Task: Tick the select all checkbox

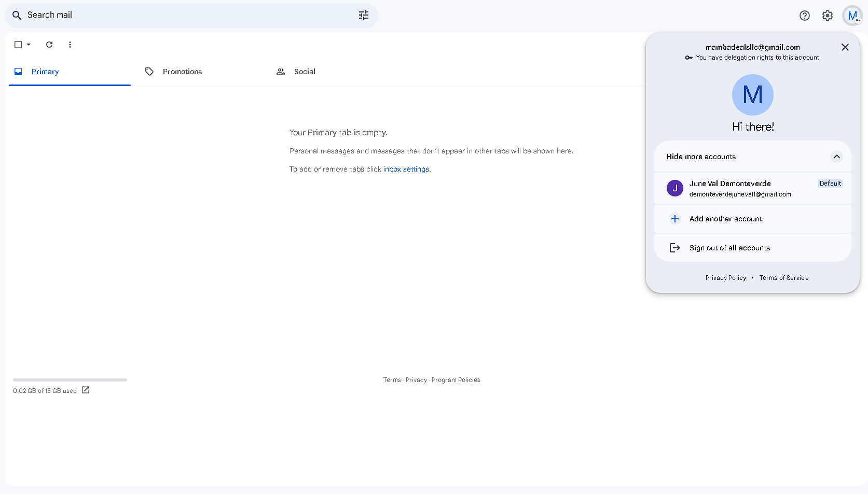Action: [x=18, y=45]
